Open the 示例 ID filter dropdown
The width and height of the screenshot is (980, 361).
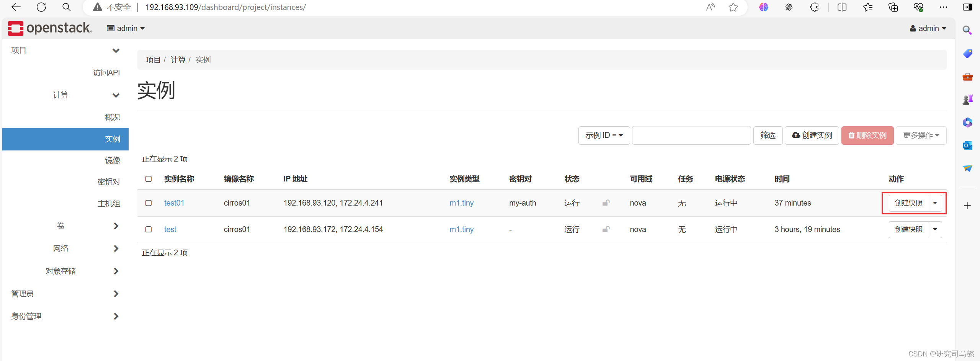(x=604, y=135)
